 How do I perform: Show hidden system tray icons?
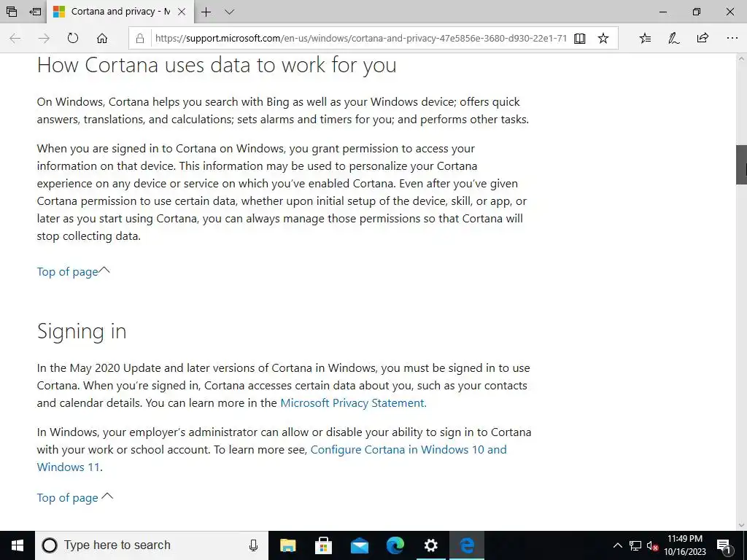(617, 545)
